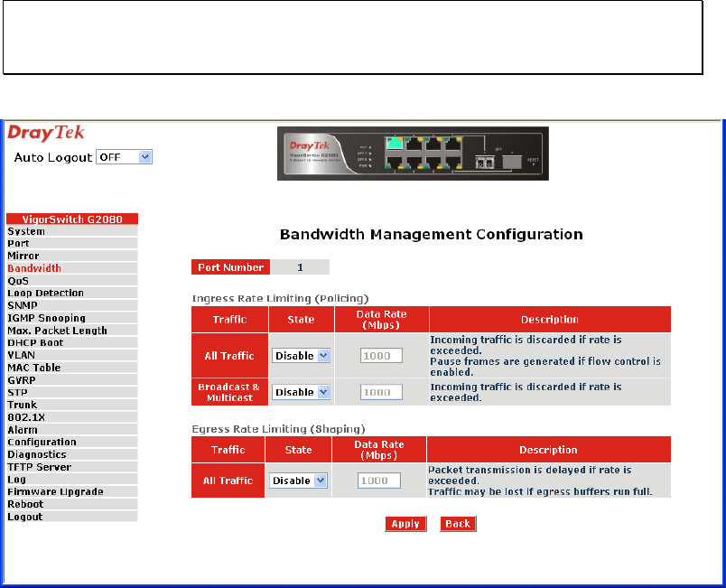The image size is (726, 588).
Task: Open DHCP Boot page
Action: coord(71,343)
